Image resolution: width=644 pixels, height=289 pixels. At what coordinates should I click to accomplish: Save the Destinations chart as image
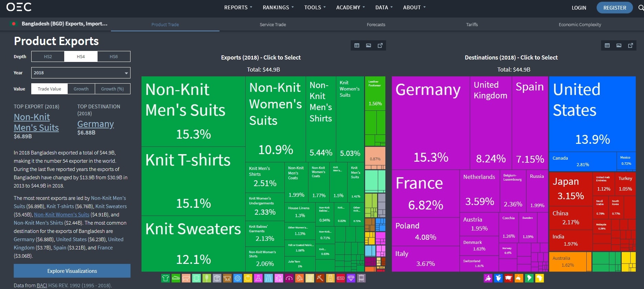(x=619, y=45)
